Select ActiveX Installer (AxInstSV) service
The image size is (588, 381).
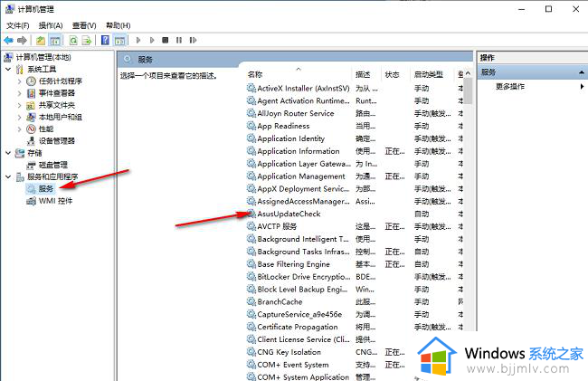pos(303,89)
